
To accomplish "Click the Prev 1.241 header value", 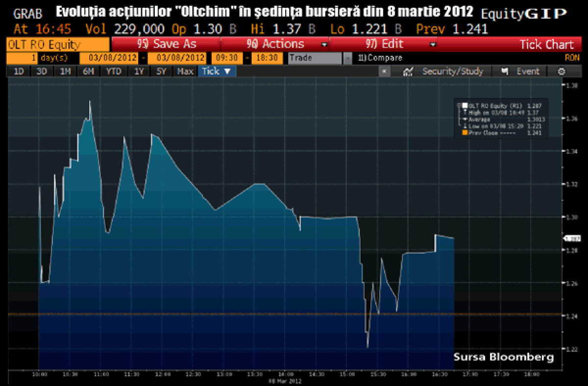I will [x=452, y=29].
